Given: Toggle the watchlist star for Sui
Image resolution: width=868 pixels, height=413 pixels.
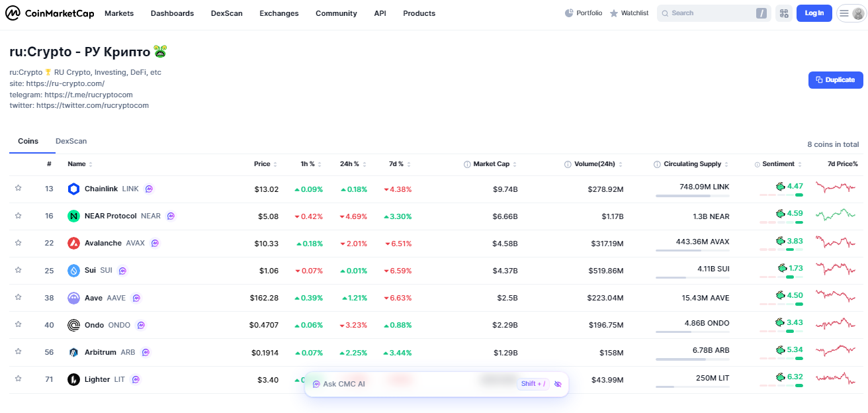Looking at the screenshot, I should click(19, 270).
